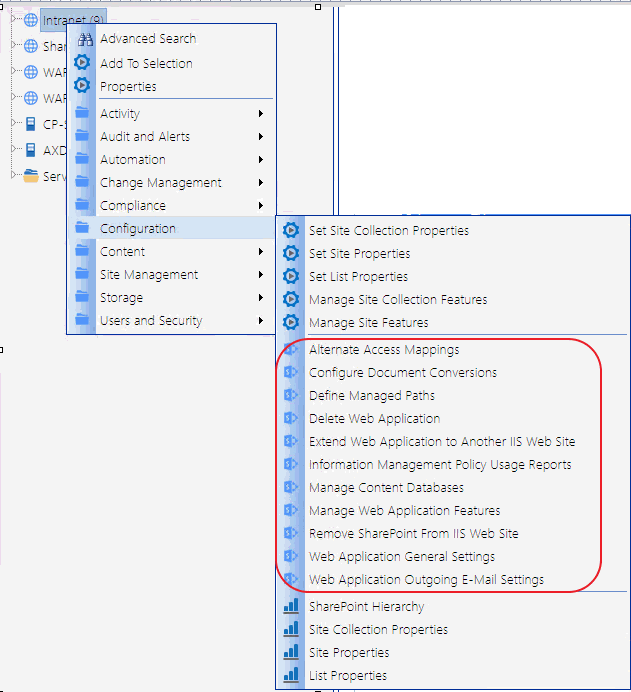Click gear icon beside Manage Site Features
Screen dimensions: 631x692
(291, 322)
